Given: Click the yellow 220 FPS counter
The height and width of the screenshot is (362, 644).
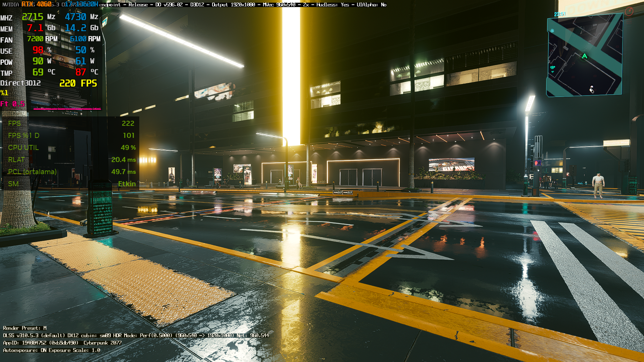Looking at the screenshot, I should (78, 83).
